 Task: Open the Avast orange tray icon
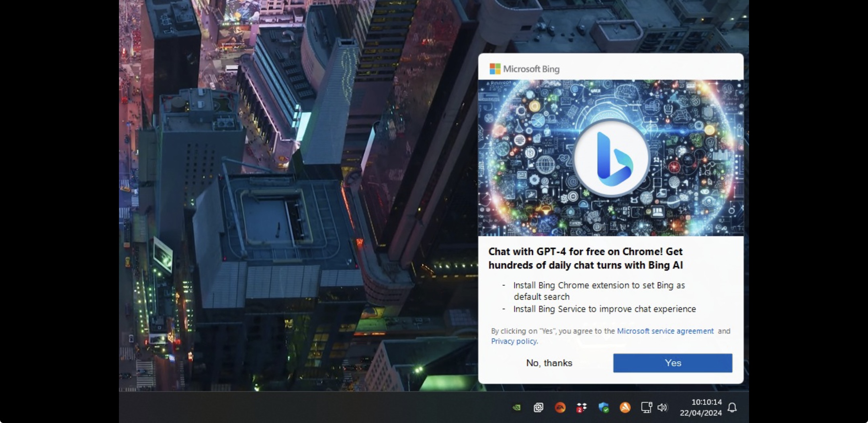point(625,407)
